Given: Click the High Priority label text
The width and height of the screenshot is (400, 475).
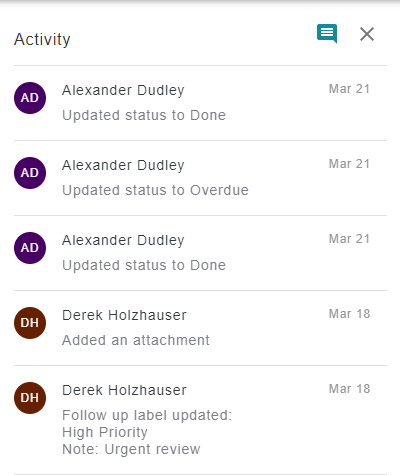Looking at the screenshot, I should click(105, 432).
